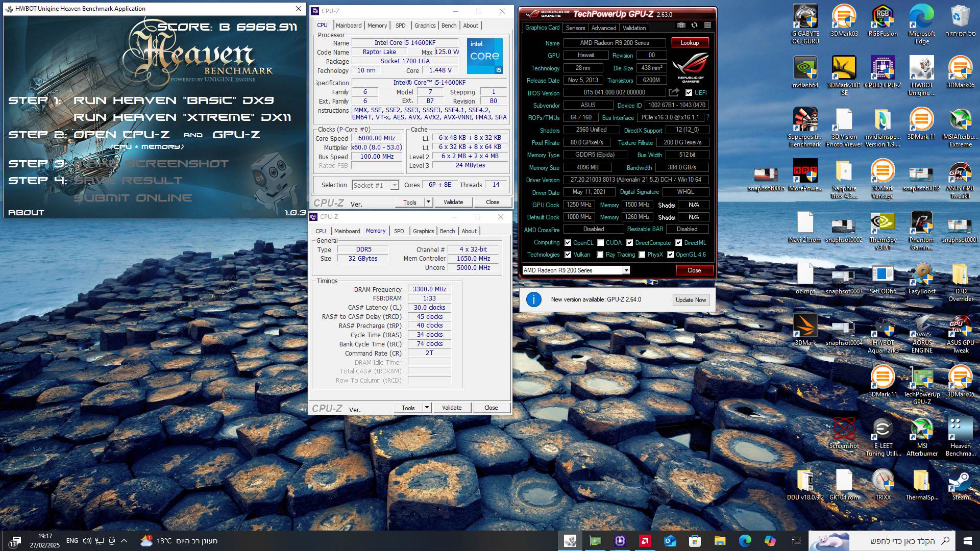Click the BIOS export share icon in GPU-Z
980x551 pixels.
674,92
